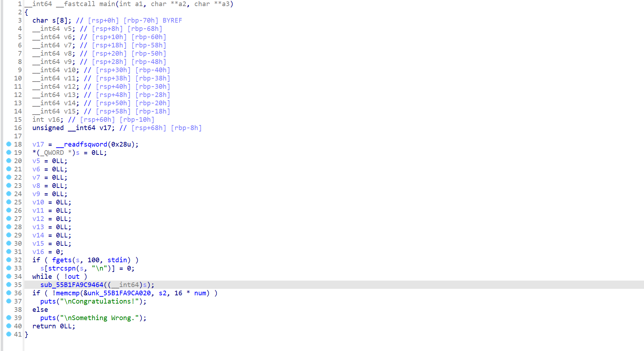Image resolution: width=644 pixels, height=351 pixels.
Task: Click the puts call on line 37
Action: (x=48, y=301)
